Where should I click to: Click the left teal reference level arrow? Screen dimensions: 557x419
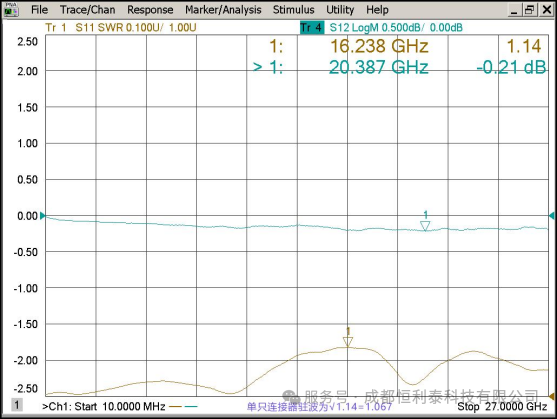click(x=43, y=216)
